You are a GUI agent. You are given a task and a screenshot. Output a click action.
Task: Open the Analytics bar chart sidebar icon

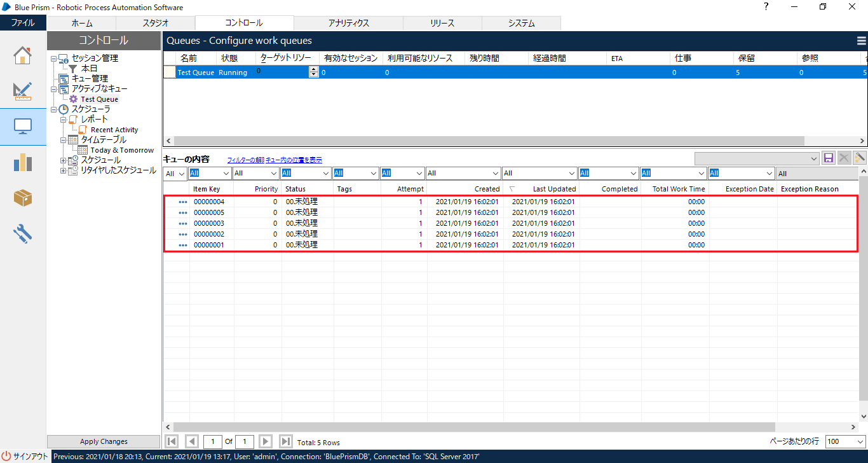(23, 162)
